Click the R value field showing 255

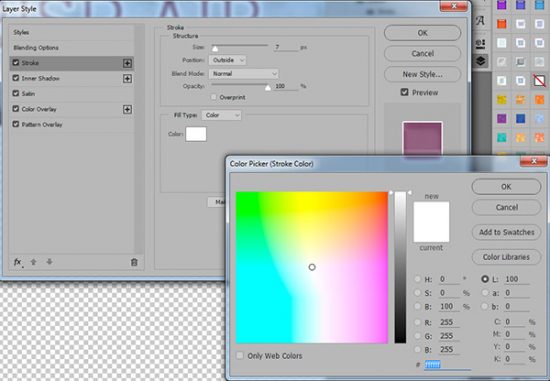(449, 322)
